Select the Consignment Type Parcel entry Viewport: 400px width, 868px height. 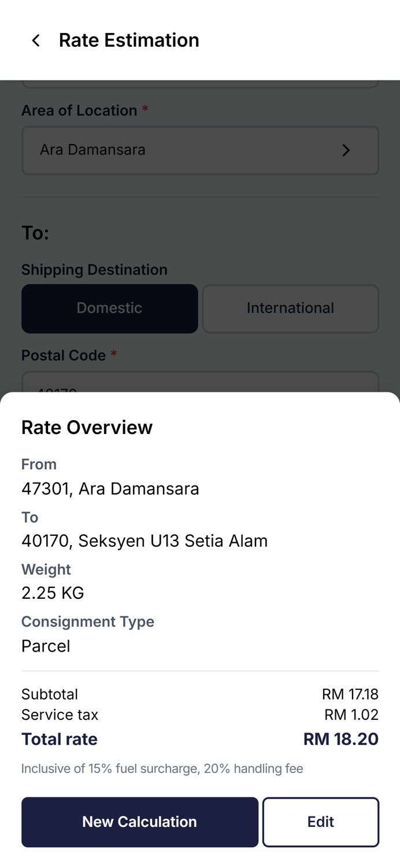pyautogui.click(x=46, y=646)
